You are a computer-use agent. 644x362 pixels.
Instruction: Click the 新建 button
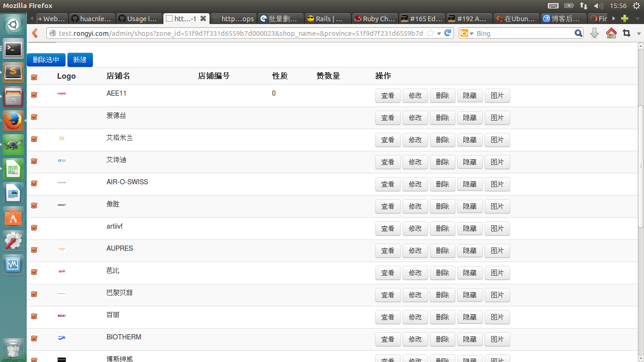(80, 60)
